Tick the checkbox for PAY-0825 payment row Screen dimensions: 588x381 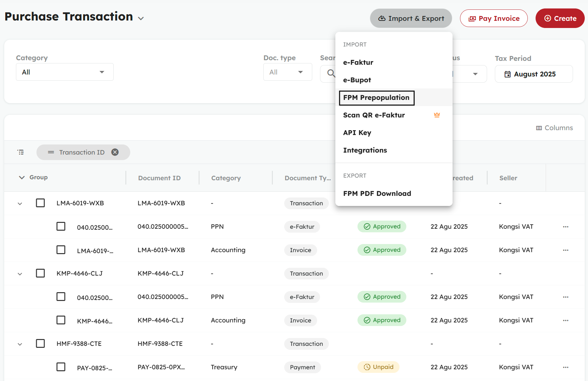61,367
